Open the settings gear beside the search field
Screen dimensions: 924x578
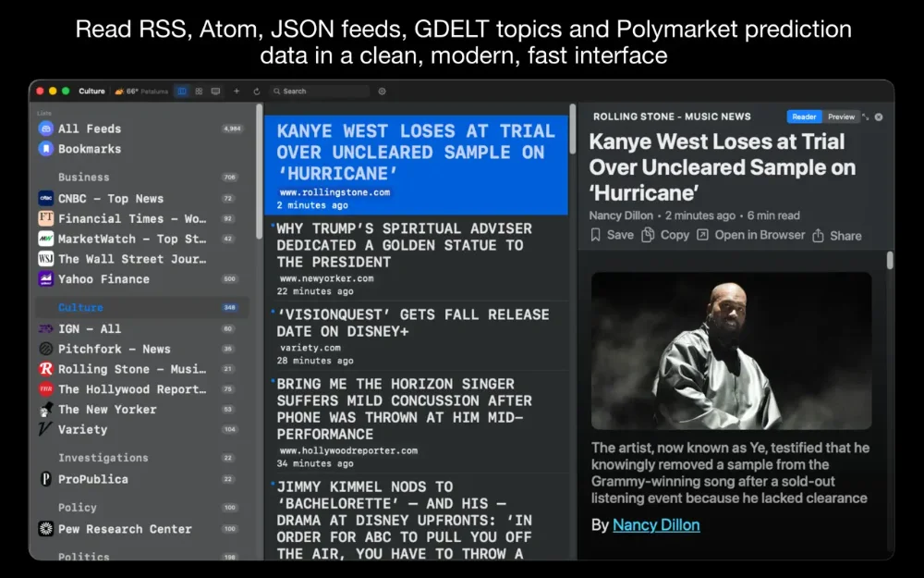pos(382,92)
